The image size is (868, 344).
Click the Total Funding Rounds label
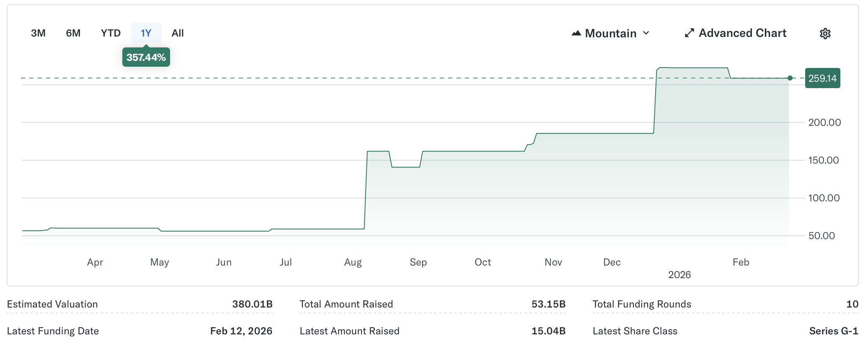click(x=641, y=304)
